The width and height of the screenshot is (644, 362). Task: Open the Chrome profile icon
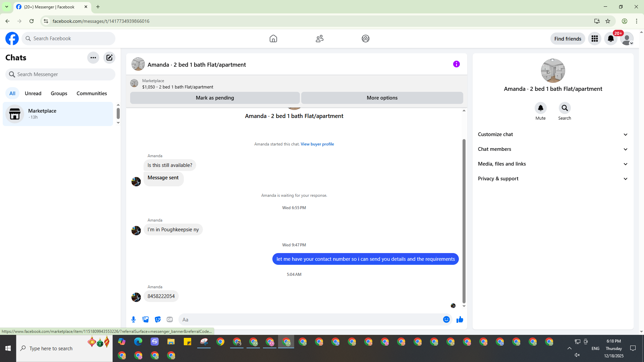625,21
